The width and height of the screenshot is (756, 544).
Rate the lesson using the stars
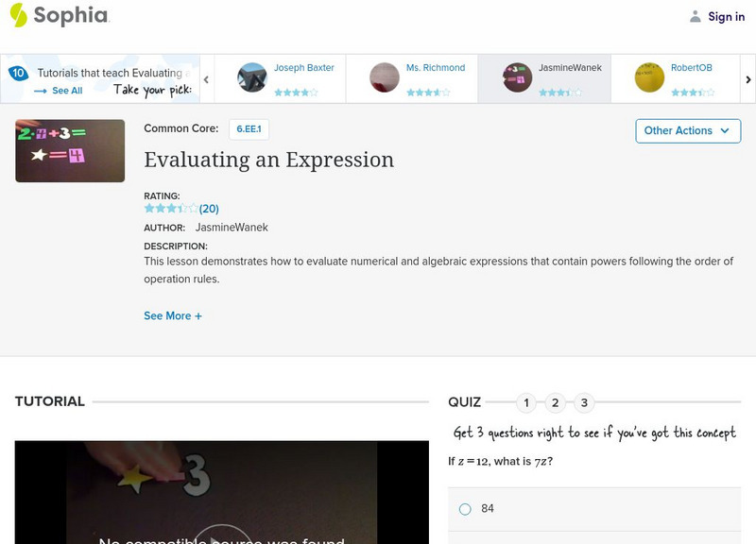[171, 209]
